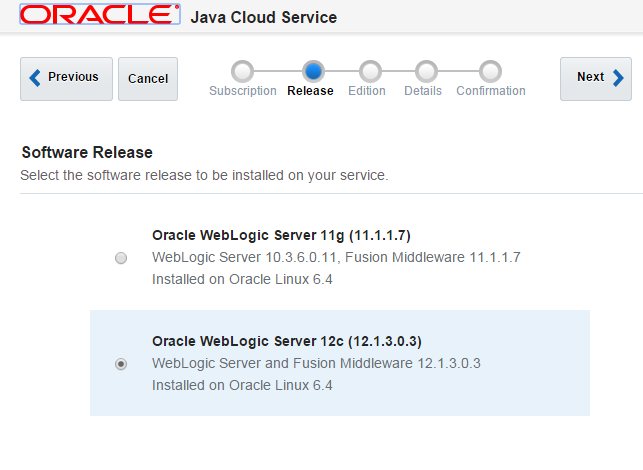The height and width of the screenshot is (470, 643).
Task: Click 'WebLogic Server and Fusion Middleware 12.1.3.0.3' text
Action: (x=316, y=363)
